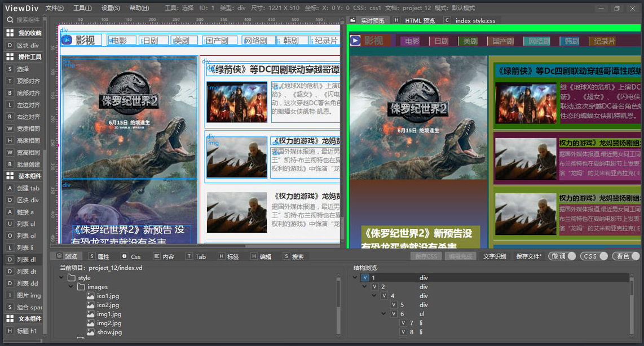Screen dimensions: 644x346
Task: Click the 保存文件 button
Action: (x=528, y=256)
